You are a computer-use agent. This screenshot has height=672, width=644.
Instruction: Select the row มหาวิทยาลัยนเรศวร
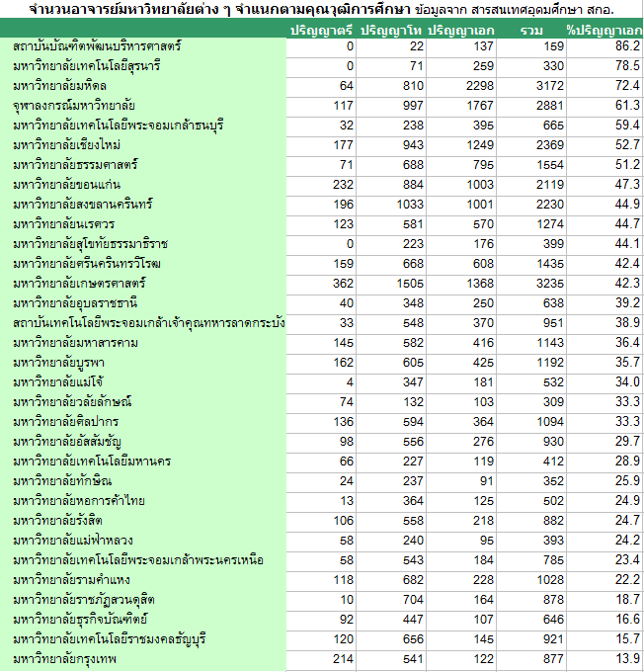click(321, 224)
